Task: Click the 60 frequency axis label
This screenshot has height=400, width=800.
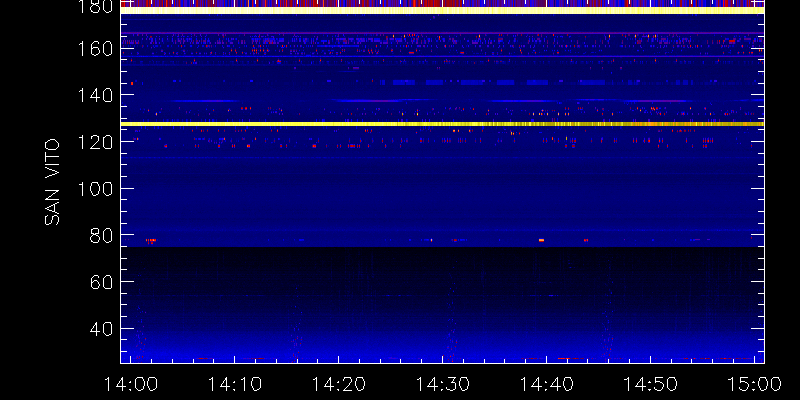Action: click(101, 282)
